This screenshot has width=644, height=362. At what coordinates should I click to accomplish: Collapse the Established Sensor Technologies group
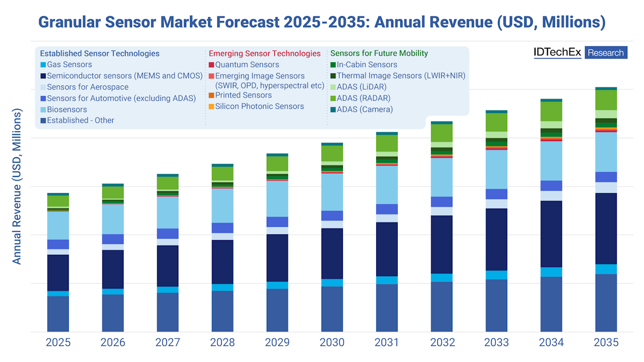click(x=99, y=53)
